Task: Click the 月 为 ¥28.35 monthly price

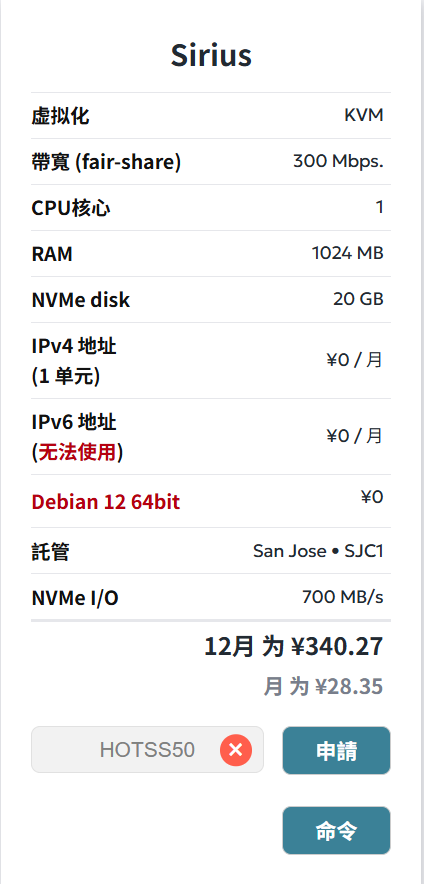Action: tap(323, 687)
